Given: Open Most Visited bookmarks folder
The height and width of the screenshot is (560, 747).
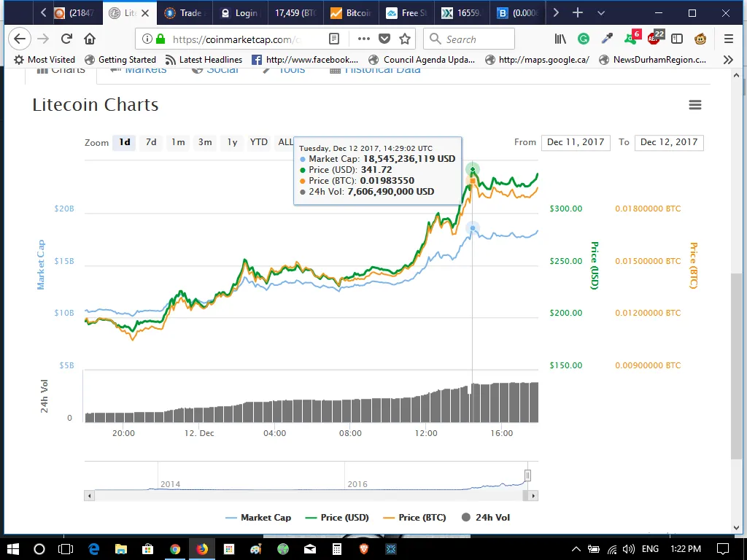Looking at the screenshot, I should [44, 60].
